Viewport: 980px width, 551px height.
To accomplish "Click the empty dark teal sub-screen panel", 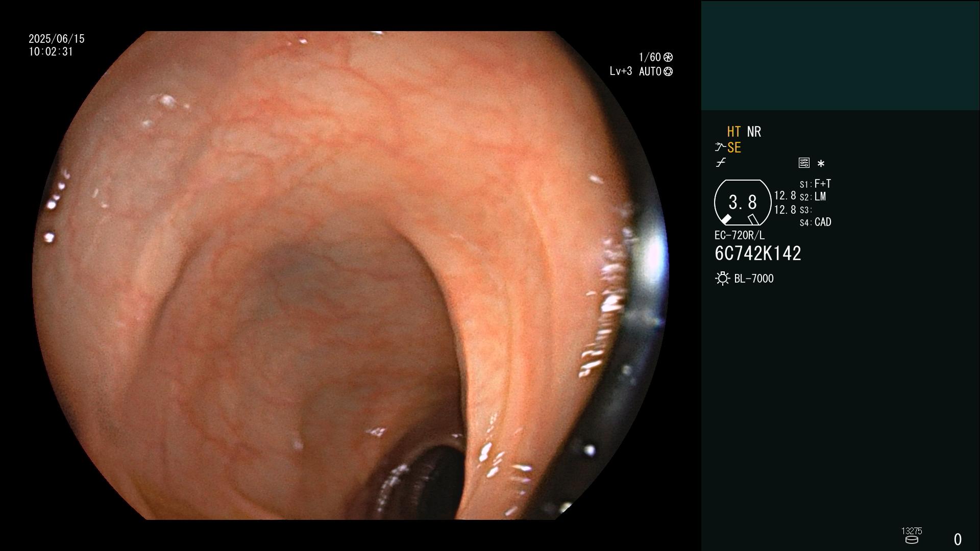I will pos(840,55).
